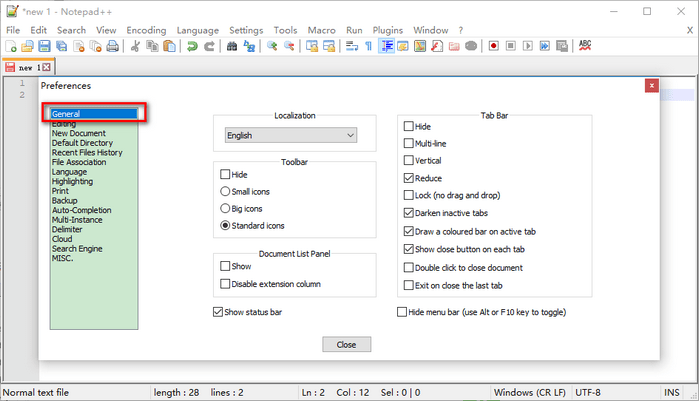Click the Save All toolbar icon

(x=62, y=46)
